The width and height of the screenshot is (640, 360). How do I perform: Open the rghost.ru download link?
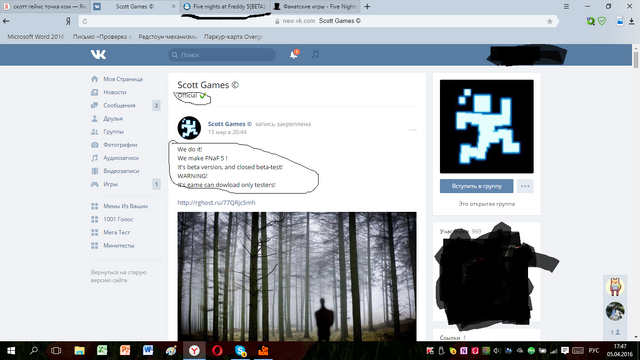[216, 202]
